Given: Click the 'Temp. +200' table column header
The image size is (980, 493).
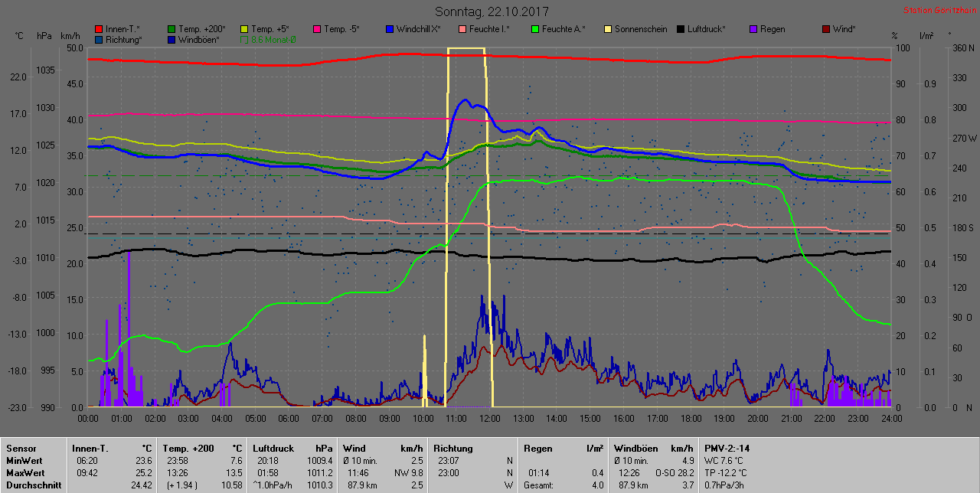Looking at the screenshot, I should (x=188, y=448).
